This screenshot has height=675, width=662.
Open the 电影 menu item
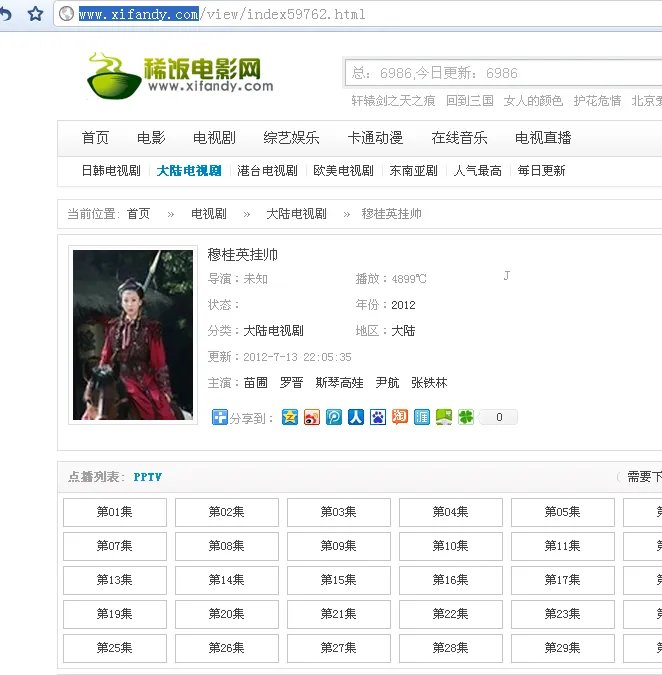click(x=151, y=138)
